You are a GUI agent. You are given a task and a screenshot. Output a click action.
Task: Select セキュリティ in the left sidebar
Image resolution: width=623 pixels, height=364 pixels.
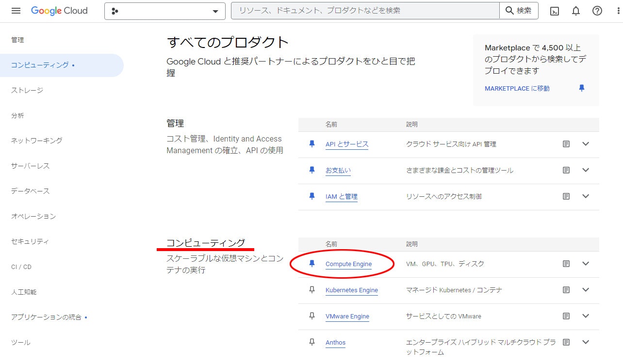pyautogui.click(x=30, y=241)
